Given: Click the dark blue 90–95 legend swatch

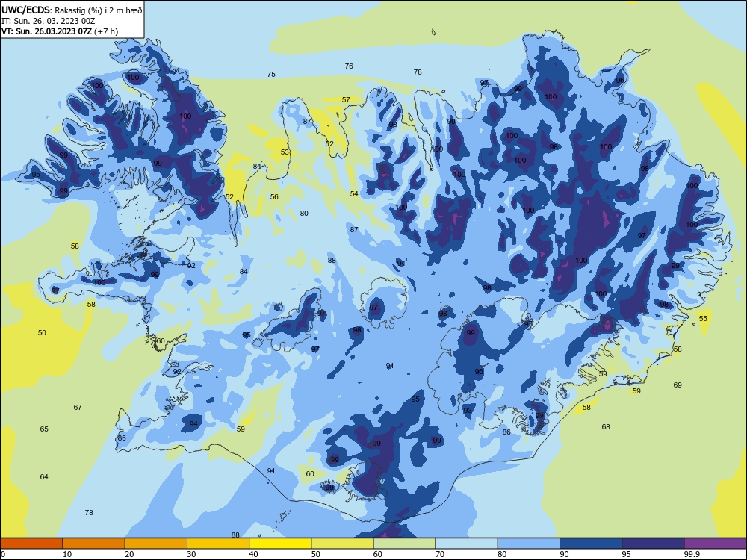Looking at the screenshot, I should pos(591,544).
